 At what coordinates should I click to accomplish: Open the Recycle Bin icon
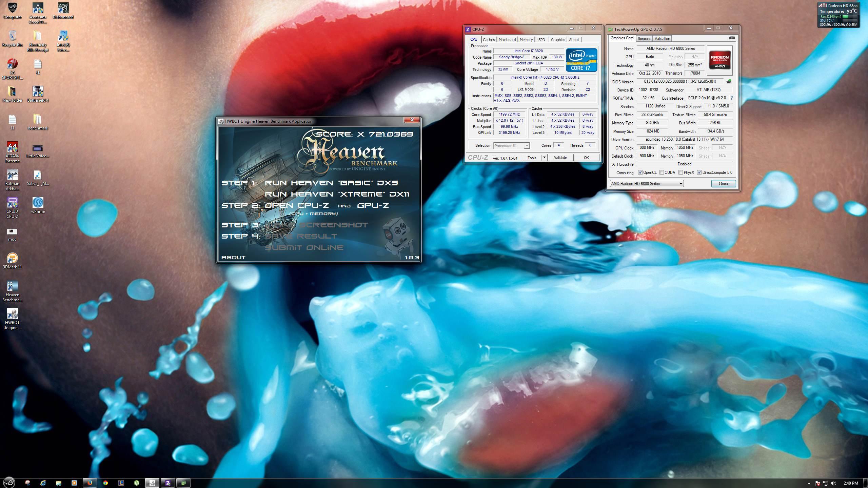13,39
